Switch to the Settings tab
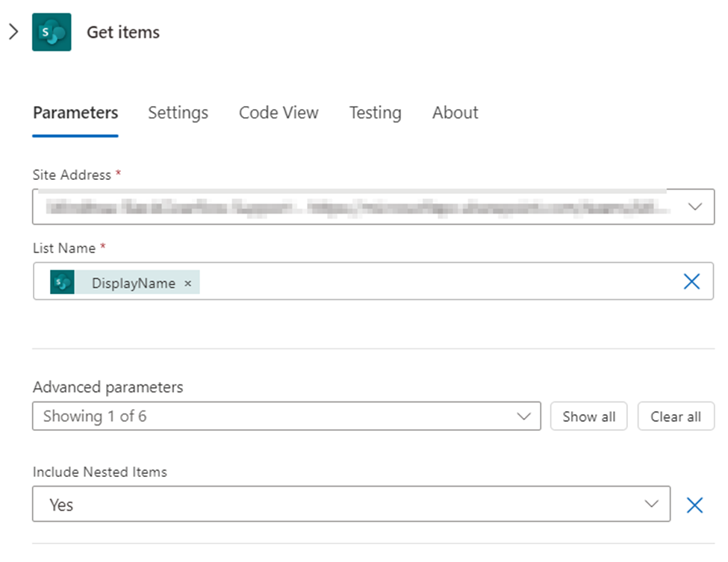The image size is (728, 562). coord(178,113)
